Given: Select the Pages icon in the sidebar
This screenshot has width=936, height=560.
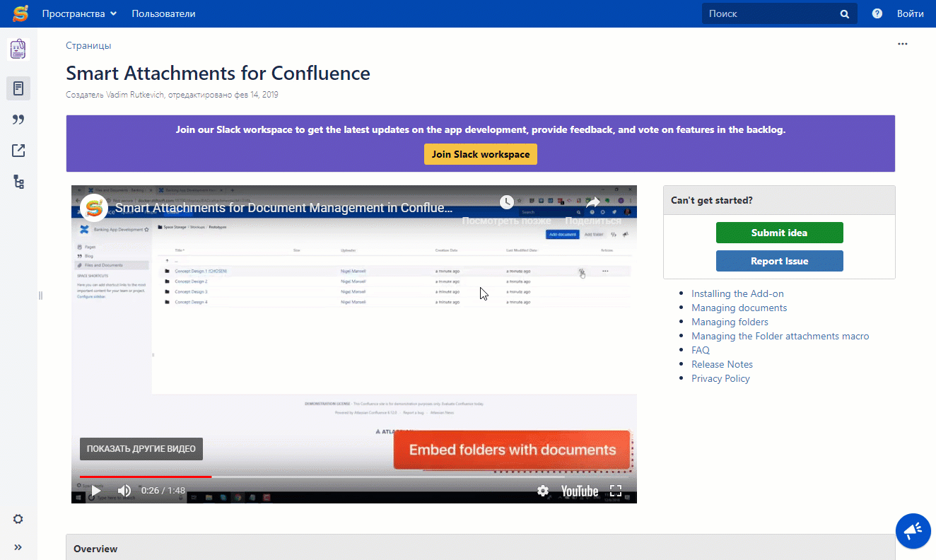Looking at the screenshot, I should point(18,88).
